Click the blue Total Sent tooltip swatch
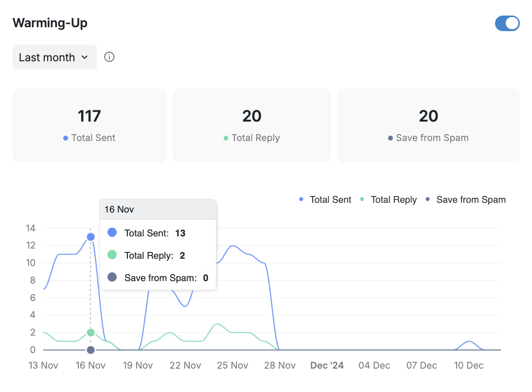 (x=112, y=233)
